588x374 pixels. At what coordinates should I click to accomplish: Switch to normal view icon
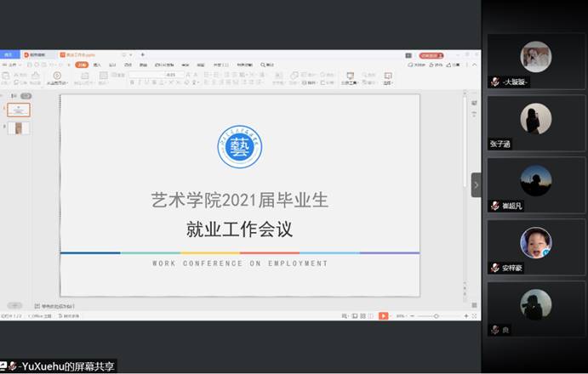click(x=354, y=316)
